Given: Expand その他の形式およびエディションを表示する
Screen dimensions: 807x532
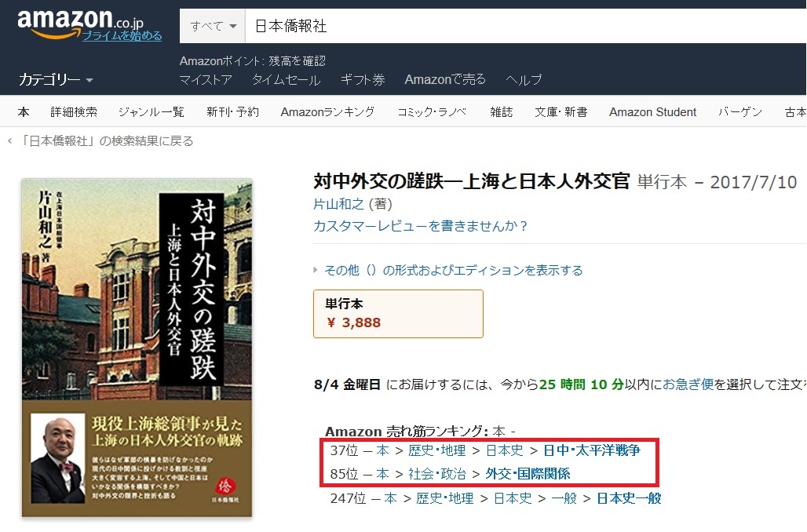Looking at the screenshot, I should (454, 271).
